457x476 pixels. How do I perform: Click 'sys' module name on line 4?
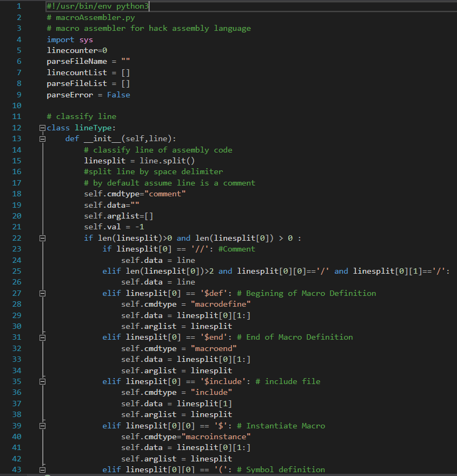(86, 39)
